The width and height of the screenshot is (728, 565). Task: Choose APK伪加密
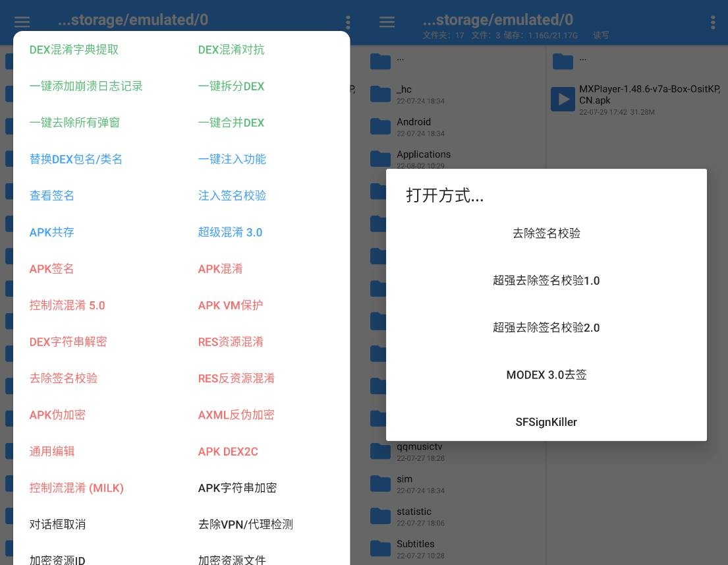point(57,415)
